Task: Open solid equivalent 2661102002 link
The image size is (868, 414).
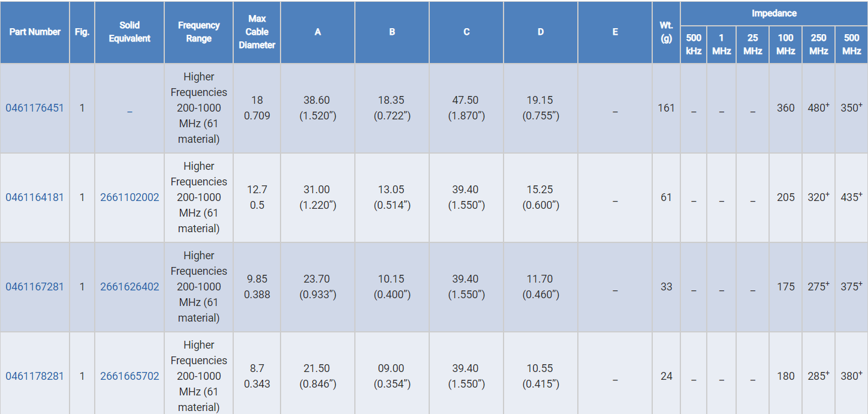Action: 129,197
